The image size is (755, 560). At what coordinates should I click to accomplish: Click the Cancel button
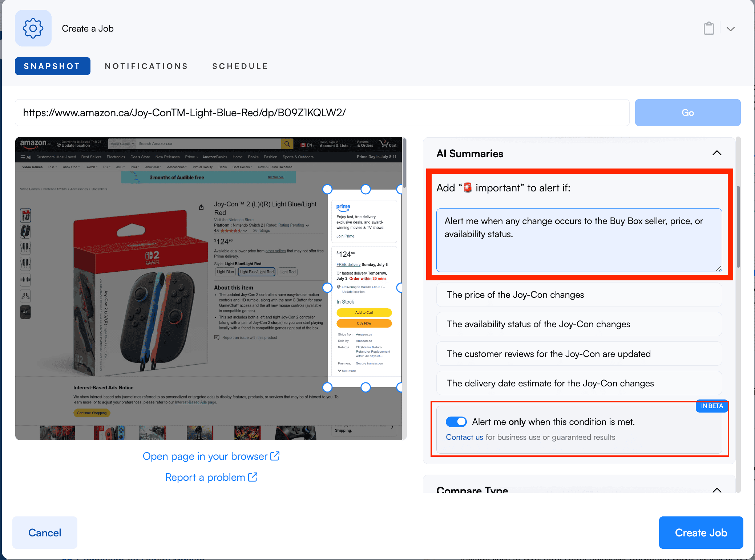tap(45, 532)
